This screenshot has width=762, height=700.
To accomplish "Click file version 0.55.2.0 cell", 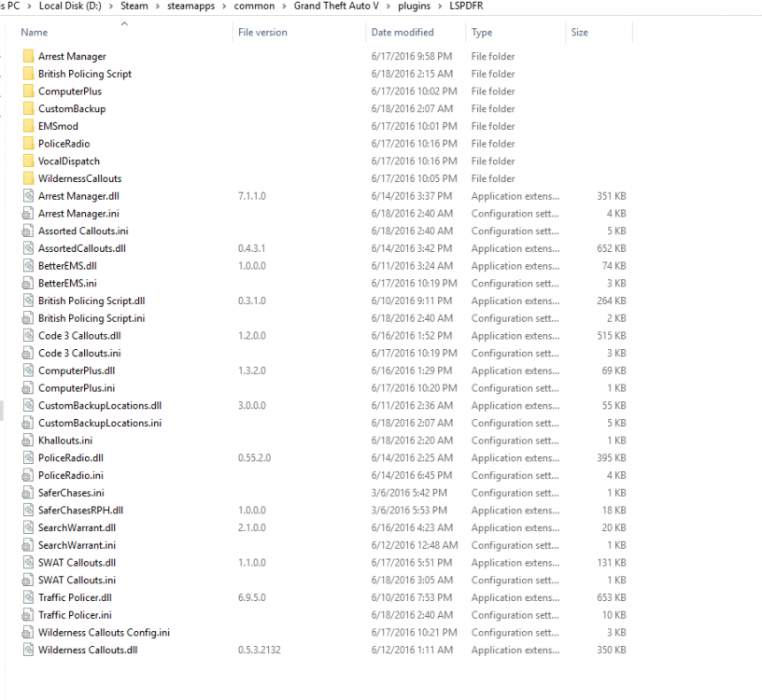I will pos(254,458).
